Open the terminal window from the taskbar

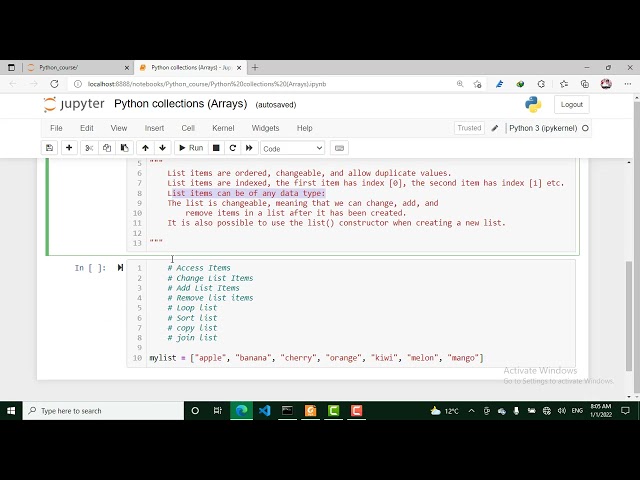[287, 411]
